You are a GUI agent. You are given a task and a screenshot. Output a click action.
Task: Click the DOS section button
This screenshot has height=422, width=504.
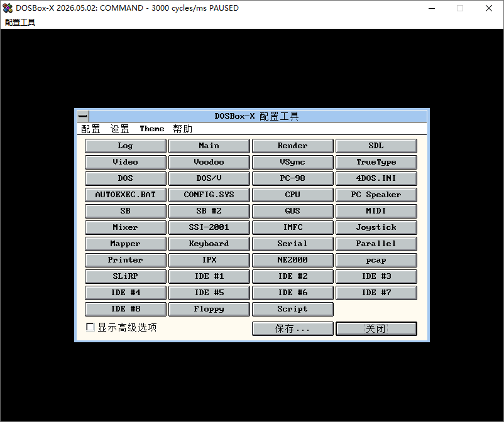click(126, 178)
